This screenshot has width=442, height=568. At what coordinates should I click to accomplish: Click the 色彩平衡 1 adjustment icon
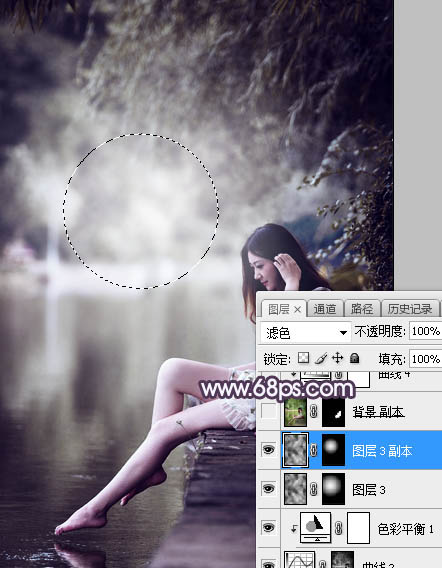(316, 528)
